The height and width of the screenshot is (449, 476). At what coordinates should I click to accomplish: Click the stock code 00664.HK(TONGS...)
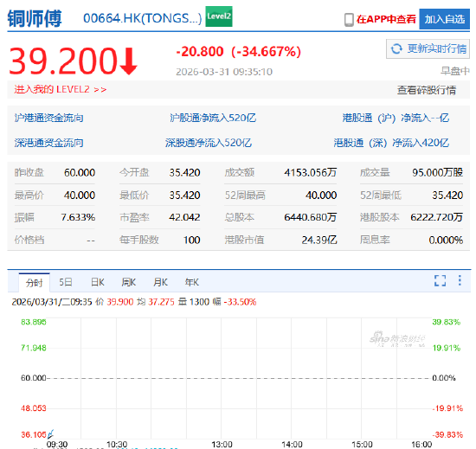(143, 18)
